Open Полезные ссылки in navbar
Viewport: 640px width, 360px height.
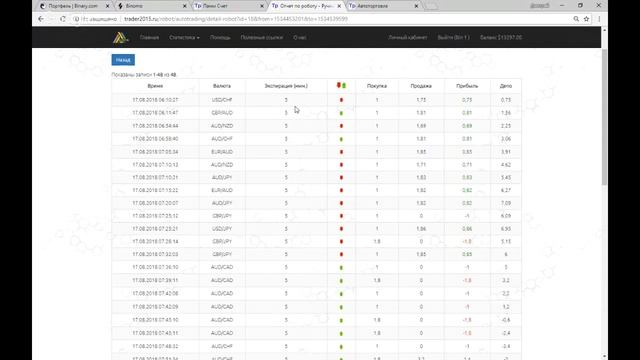[262, 38]
